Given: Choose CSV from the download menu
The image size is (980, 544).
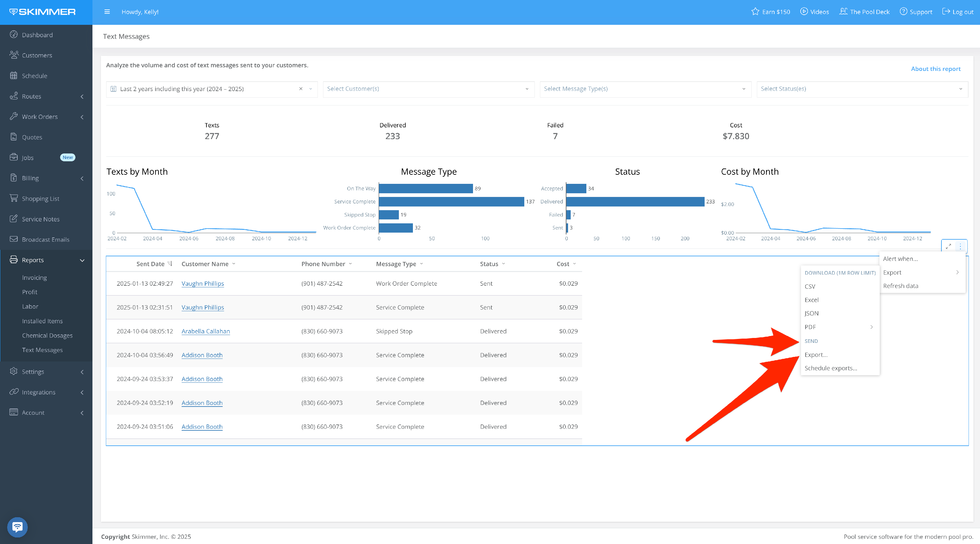Looking at the screenshot, I should (810, 286).
